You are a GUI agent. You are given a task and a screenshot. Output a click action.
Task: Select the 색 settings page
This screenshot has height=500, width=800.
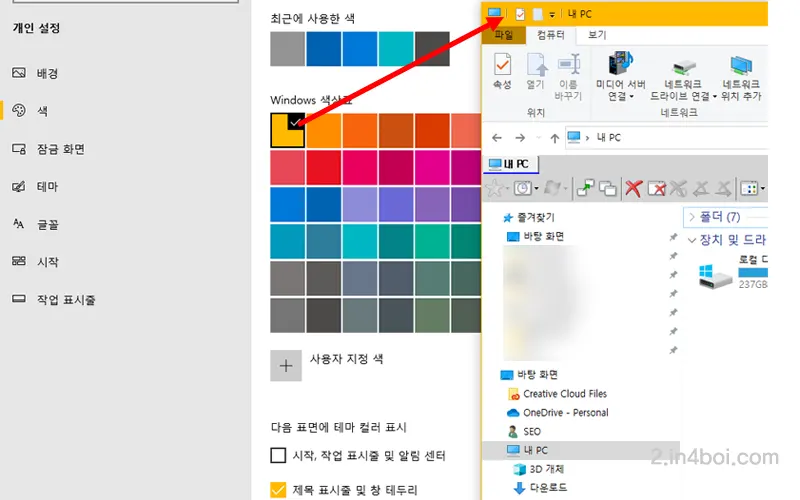30,111
